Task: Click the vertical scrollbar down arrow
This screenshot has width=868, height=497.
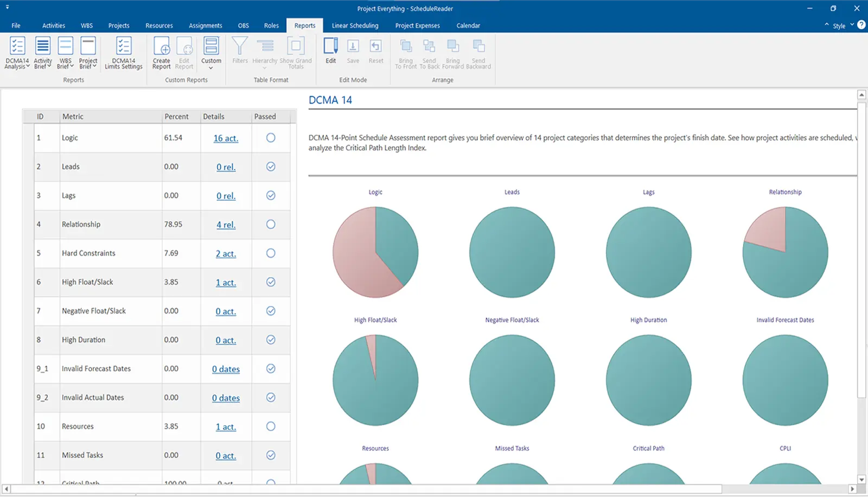Action: pos(861,480)
